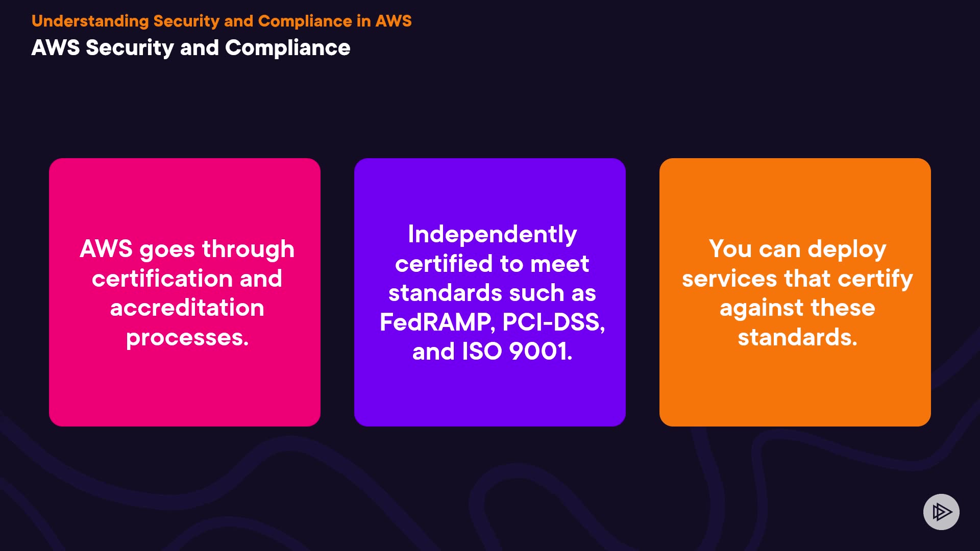Click 'You can deploy' line in orange card
The height and width of the screenshot is (551, 980).
click(x=797, y=249)
